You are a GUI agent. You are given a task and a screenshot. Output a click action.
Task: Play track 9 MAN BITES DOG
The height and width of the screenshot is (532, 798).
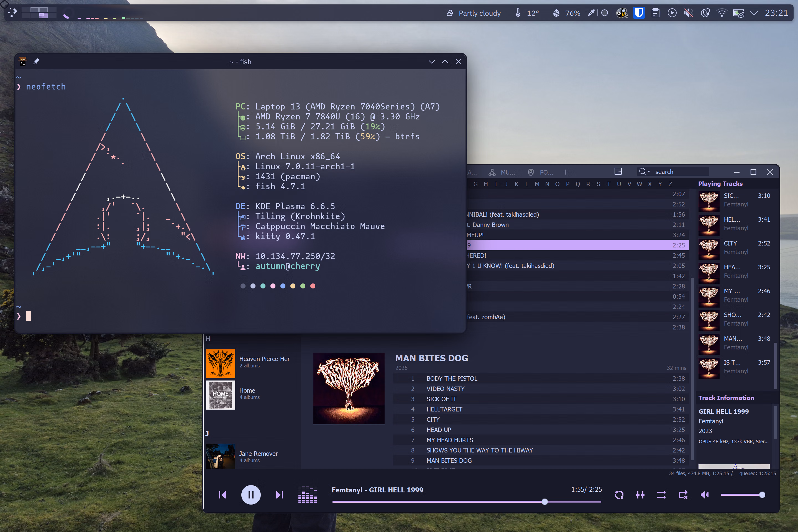541,461
